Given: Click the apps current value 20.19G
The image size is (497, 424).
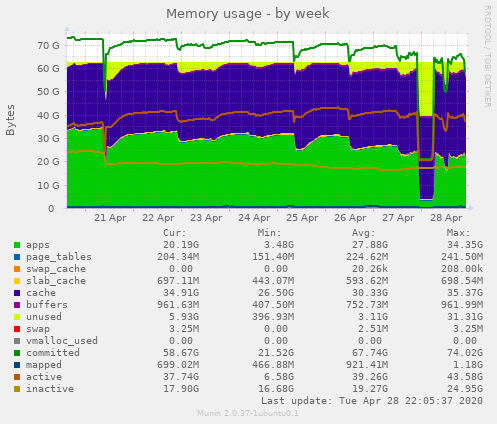Looking at the screenshot, I should click(x=181, y=245).
